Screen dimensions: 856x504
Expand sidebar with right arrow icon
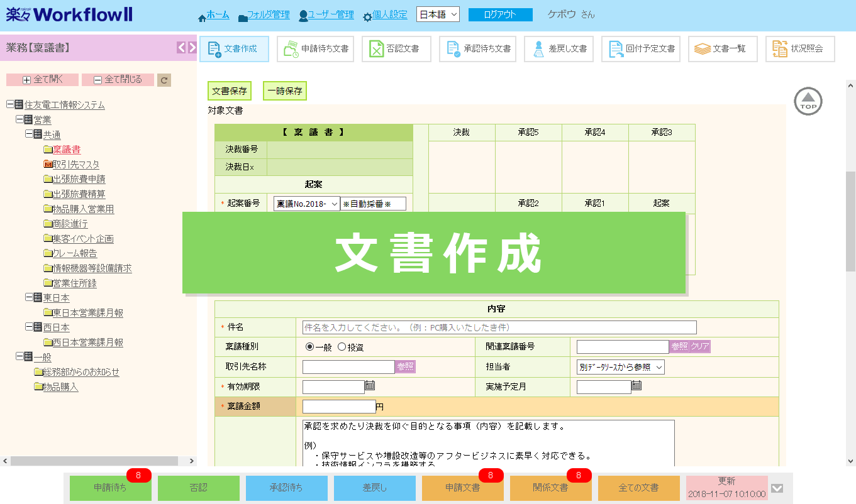[x=192, y=47]
